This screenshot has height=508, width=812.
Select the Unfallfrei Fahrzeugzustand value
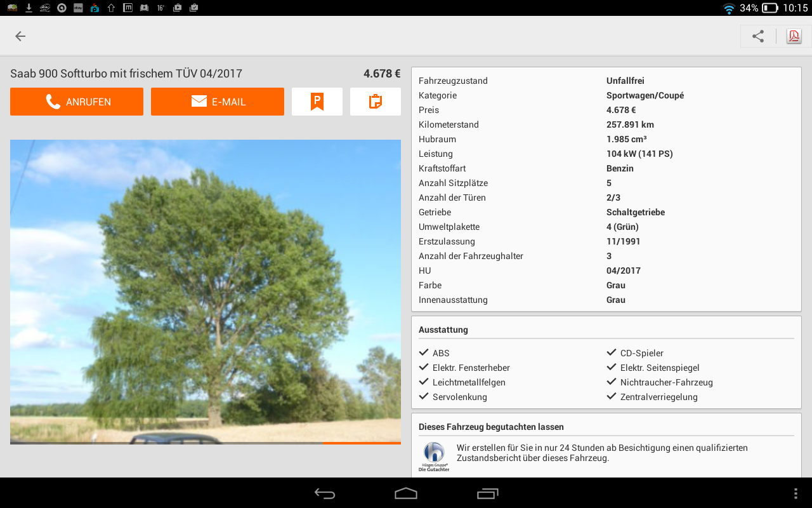pos(625,81)
